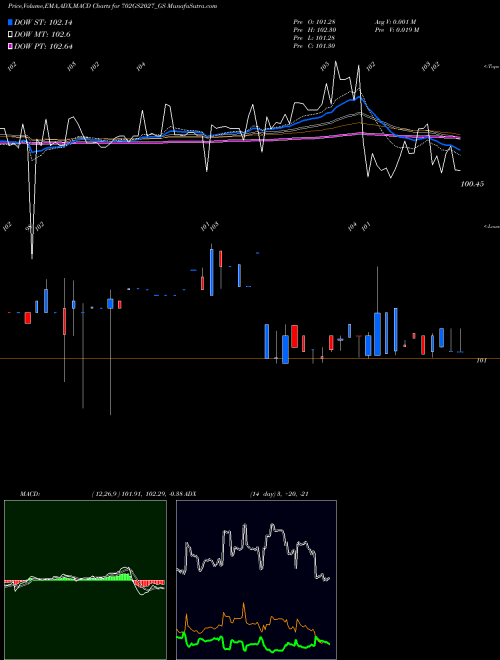Open the green MACD indicator panel
The height and width of the screenshot is (660, 500).
(85, 580)
